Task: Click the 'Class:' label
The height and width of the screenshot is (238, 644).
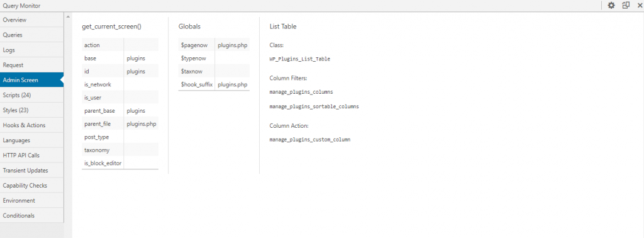Action: point(277,45)
